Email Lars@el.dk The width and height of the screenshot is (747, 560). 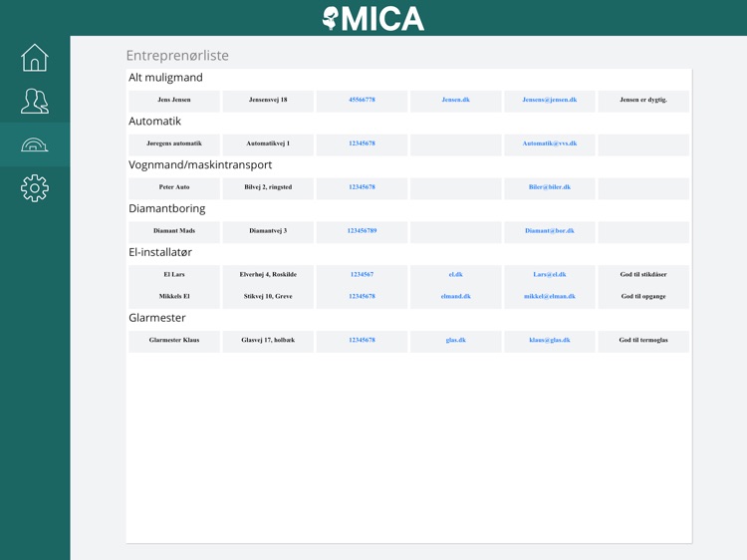(x=549, y=274)
